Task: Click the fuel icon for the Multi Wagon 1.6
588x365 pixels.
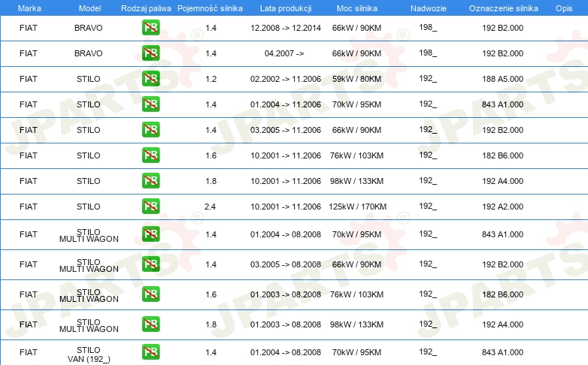Action: coord(150,294)
